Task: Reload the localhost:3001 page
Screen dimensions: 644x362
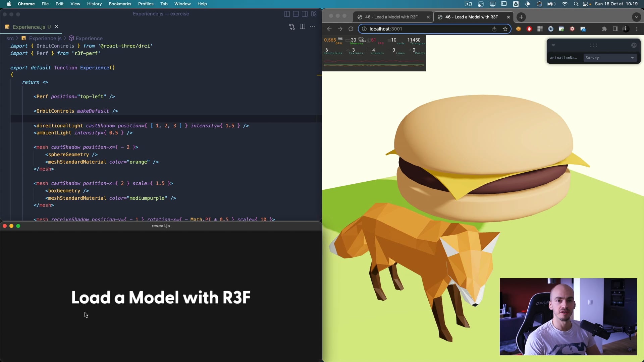Action: tap(351, 29)
